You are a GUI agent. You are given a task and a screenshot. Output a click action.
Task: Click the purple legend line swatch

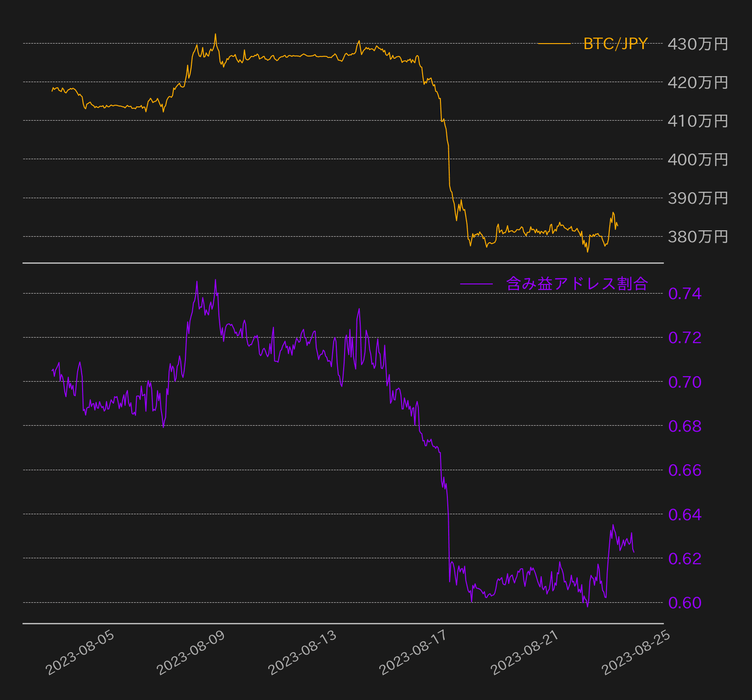(476, 283)
